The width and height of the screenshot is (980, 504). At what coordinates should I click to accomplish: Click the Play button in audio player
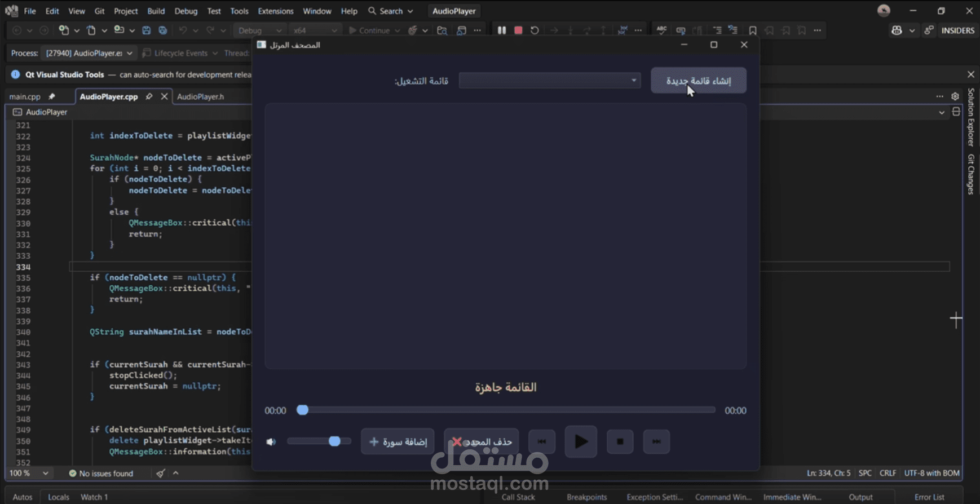(x=581, y=441)
